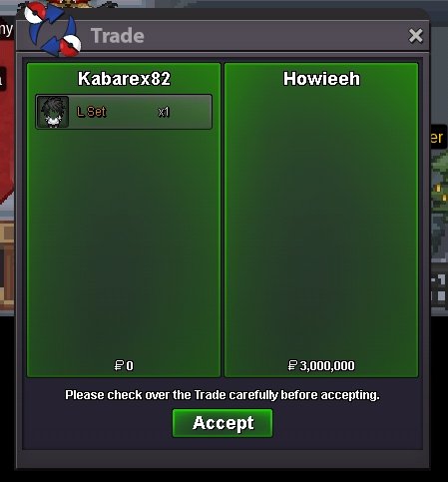Screen dimensions: 448x482
Task: Click the L Set item name
Action: [92, 112]
